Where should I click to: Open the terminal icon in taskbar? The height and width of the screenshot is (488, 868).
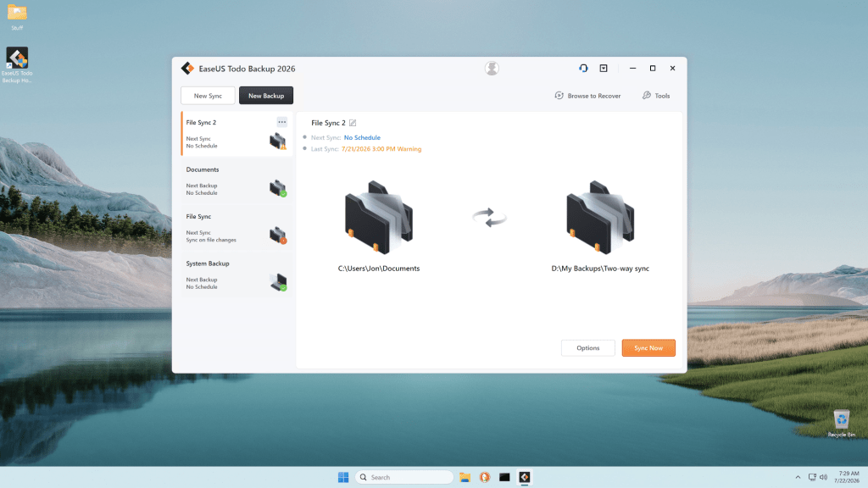pos(504,477)
